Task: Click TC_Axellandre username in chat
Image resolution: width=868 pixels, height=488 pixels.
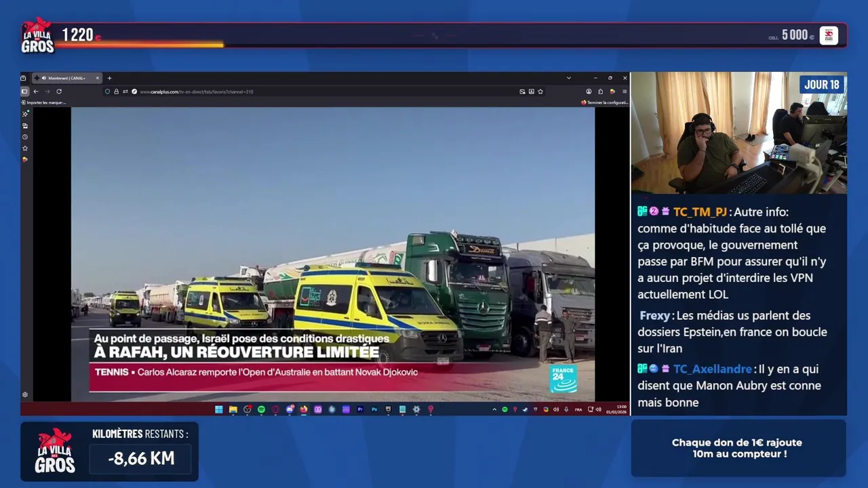Action: (x=713, y=369)
